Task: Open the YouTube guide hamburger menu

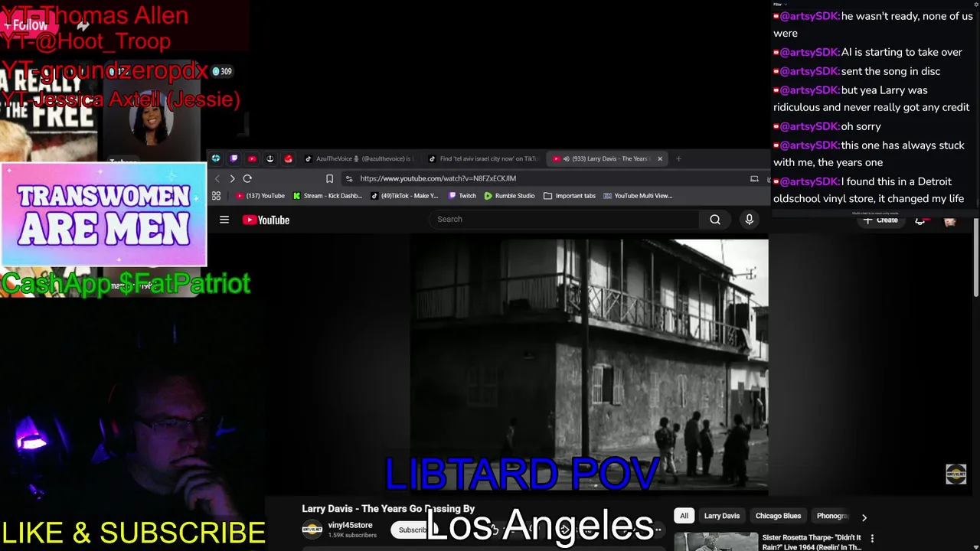Action: [x=224, y=220]
